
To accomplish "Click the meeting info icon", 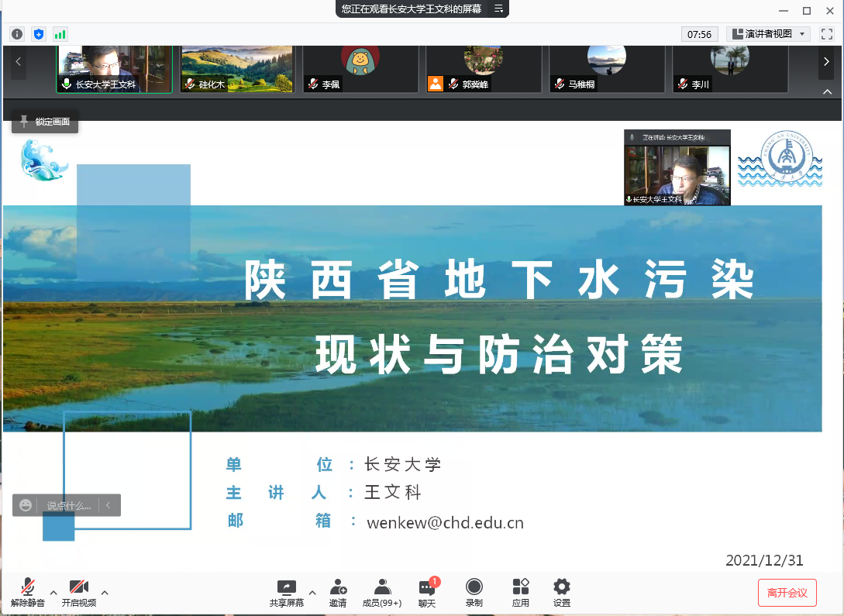I will (17, 34).
